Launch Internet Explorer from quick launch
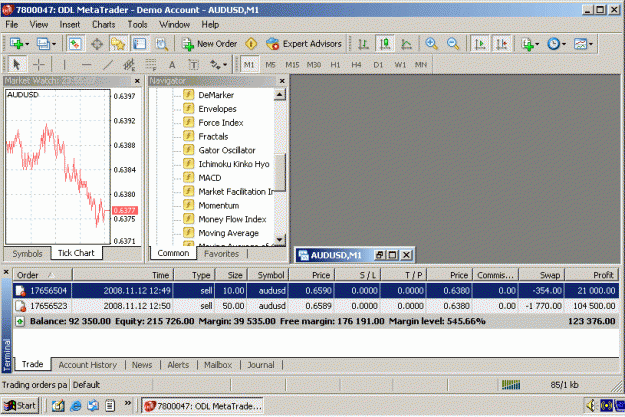Image resolution: width=625 pixels, height=417 pixels. point(75,406)
